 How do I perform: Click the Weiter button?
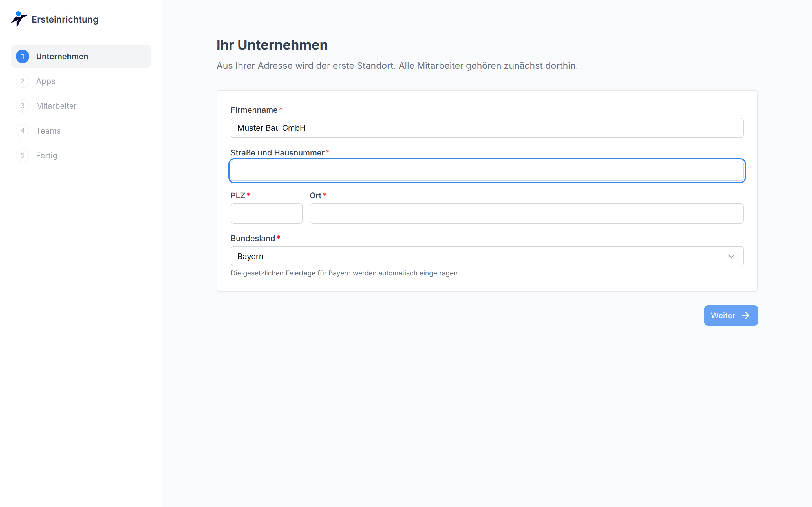click(x=731, y=315)
